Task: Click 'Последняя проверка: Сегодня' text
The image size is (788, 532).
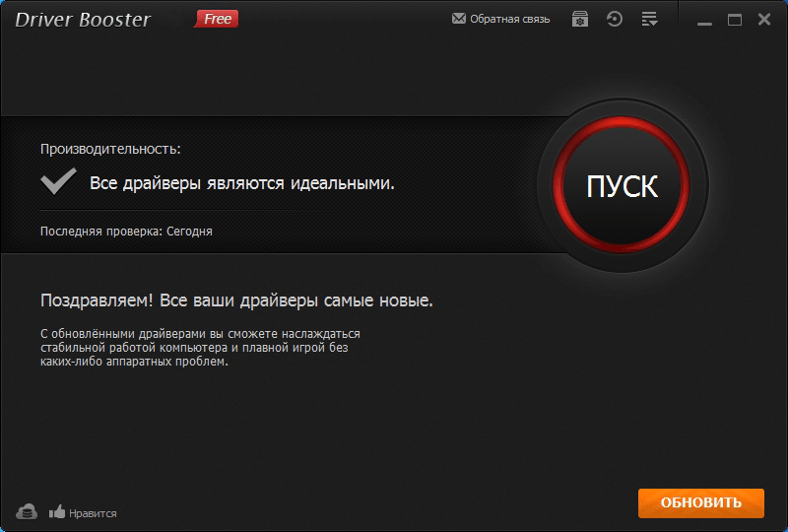Action: 126,232
